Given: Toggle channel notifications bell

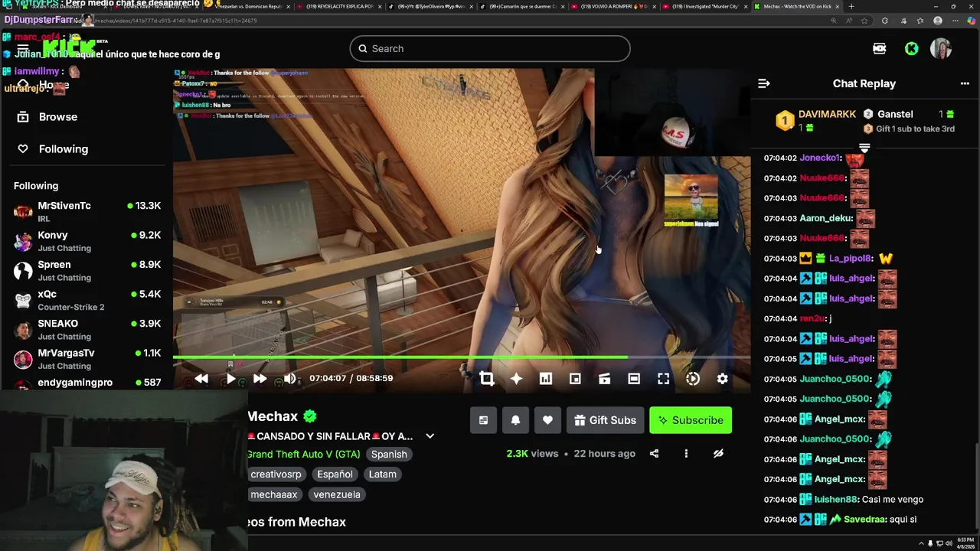Looking at the screenshot, I should click(x=515, y=420).
